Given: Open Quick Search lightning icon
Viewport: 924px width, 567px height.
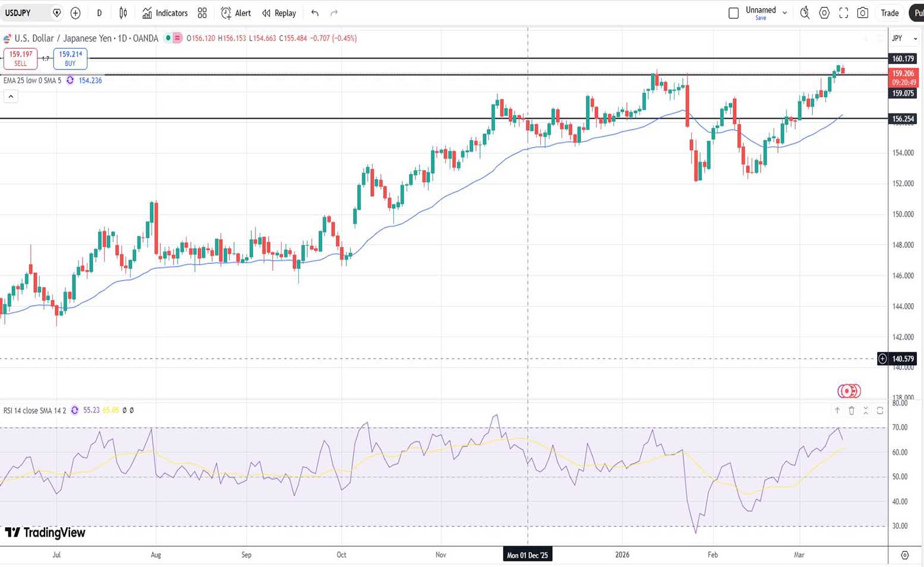Looking at the screenshot, I should coord(805,13).
